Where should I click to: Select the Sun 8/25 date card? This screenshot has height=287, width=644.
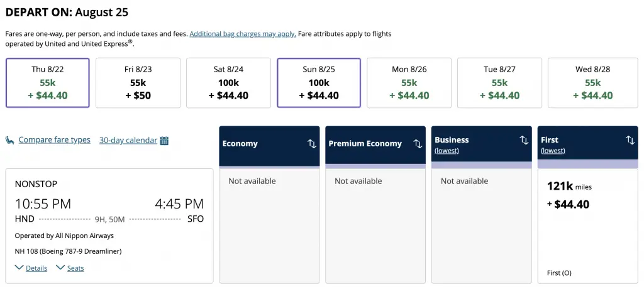pos(319,82)
